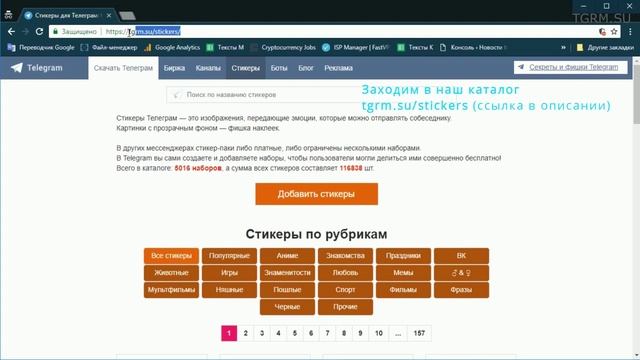Screen dimensions: 640x360
Task: Select Няшные category
Action: [x=229, y=290]
